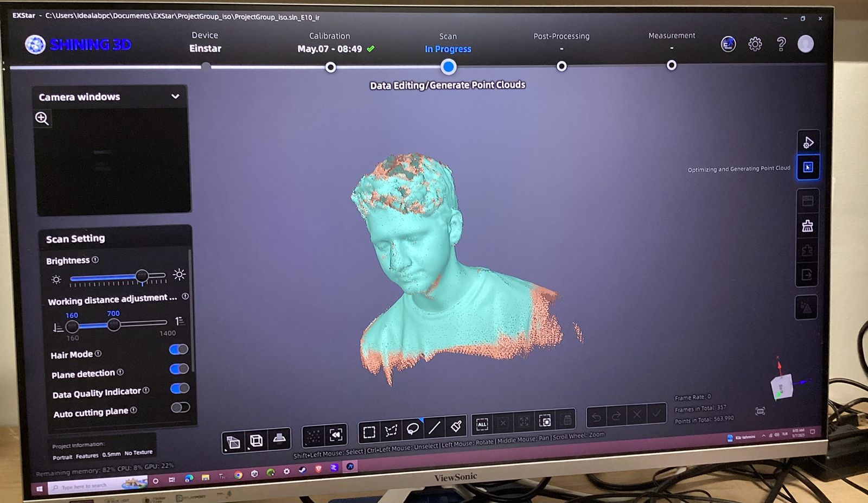Open the user account avatar

[x=806, y=43]
